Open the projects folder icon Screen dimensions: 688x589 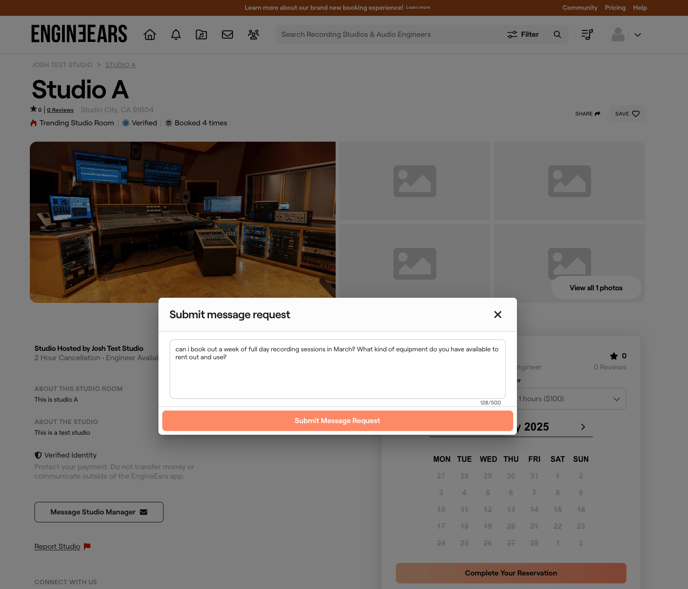point(201,34)
